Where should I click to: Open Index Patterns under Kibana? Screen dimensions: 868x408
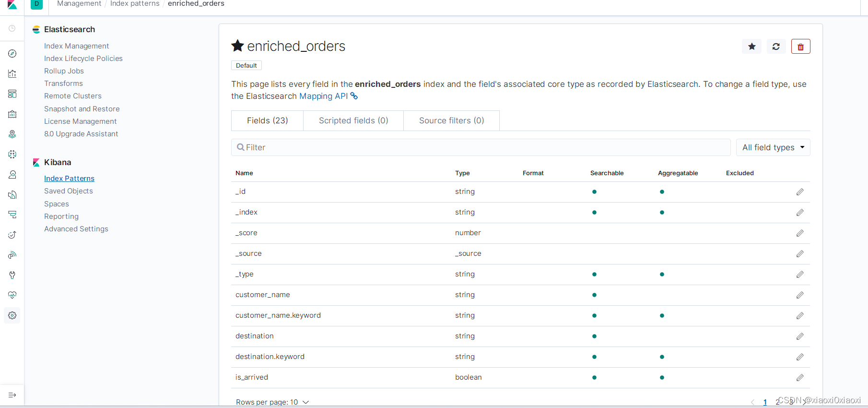69,179
